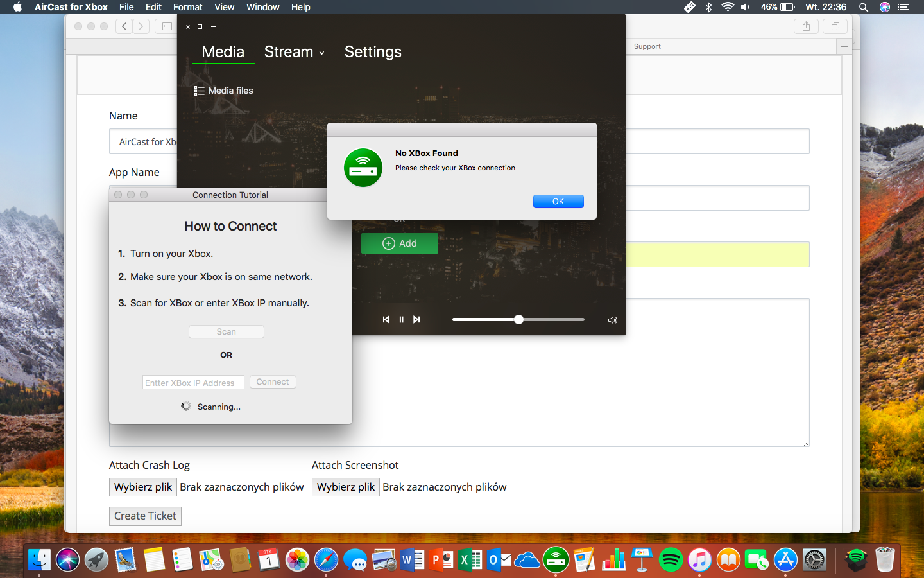
Task: Mute audio using the speaker icon
Action: tap(612, 320)
